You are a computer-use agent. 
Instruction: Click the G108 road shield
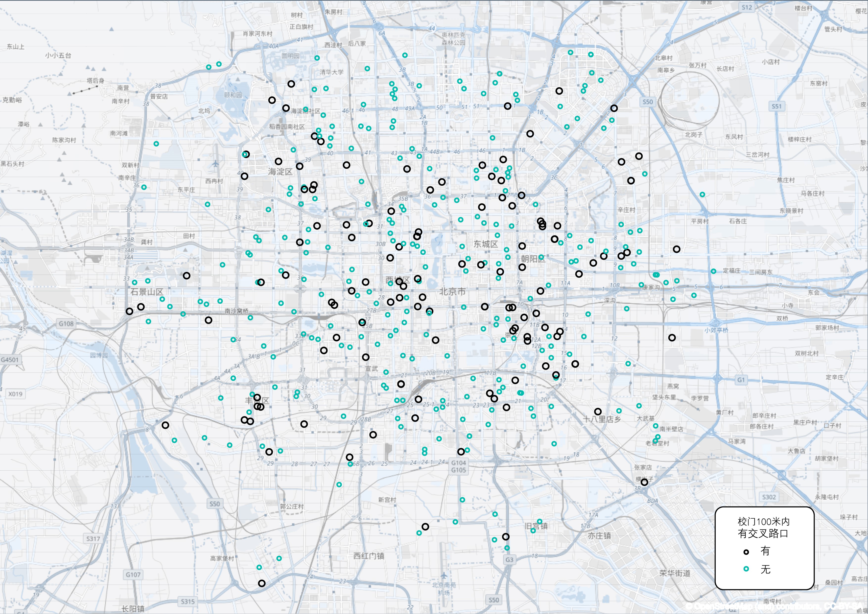[x=66, y=324]
